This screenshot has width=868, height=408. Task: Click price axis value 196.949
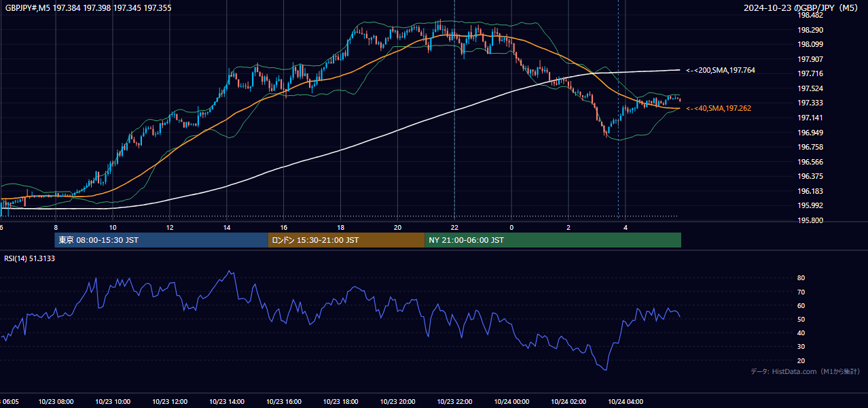point(810,133)
